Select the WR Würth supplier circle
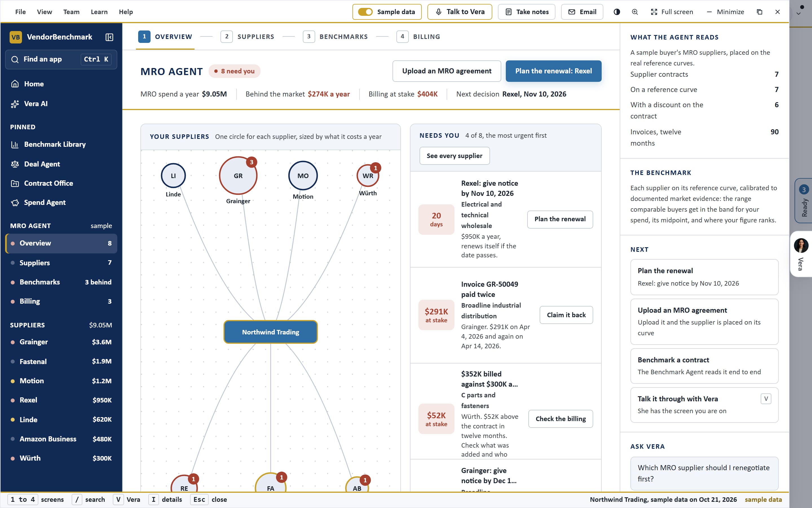Screen dimensions: 812x508 (x=368, y=175)
